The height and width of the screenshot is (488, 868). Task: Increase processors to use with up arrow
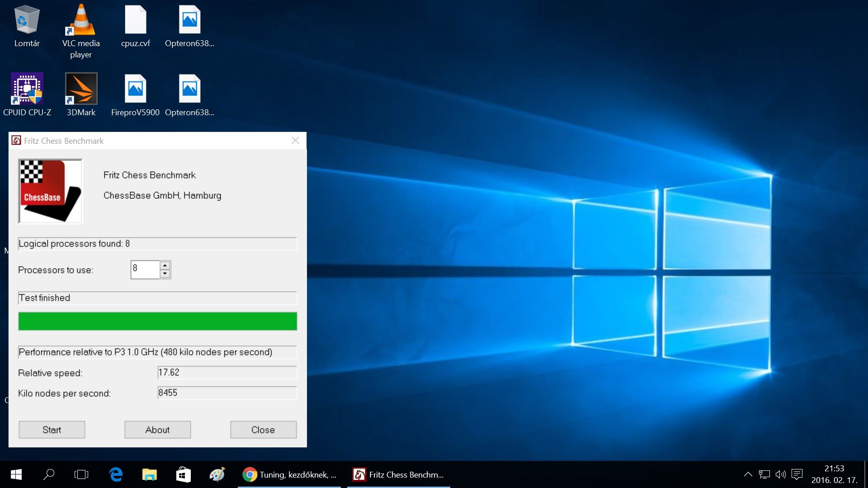(x=165, y=266)
